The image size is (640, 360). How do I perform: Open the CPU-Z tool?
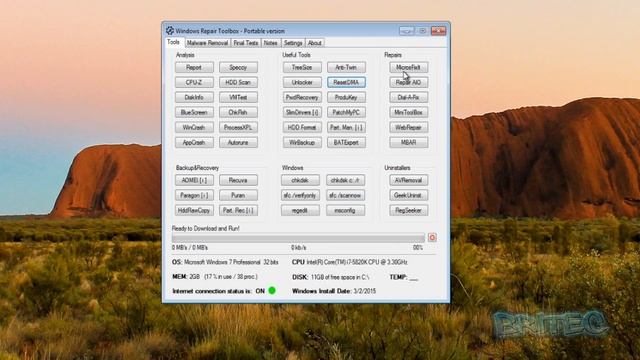tap(194, 82)
